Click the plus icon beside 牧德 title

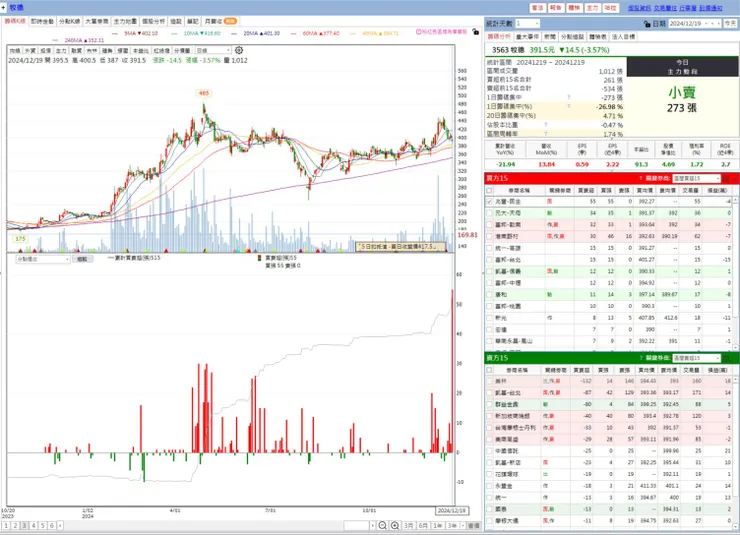tap(3, 8)
